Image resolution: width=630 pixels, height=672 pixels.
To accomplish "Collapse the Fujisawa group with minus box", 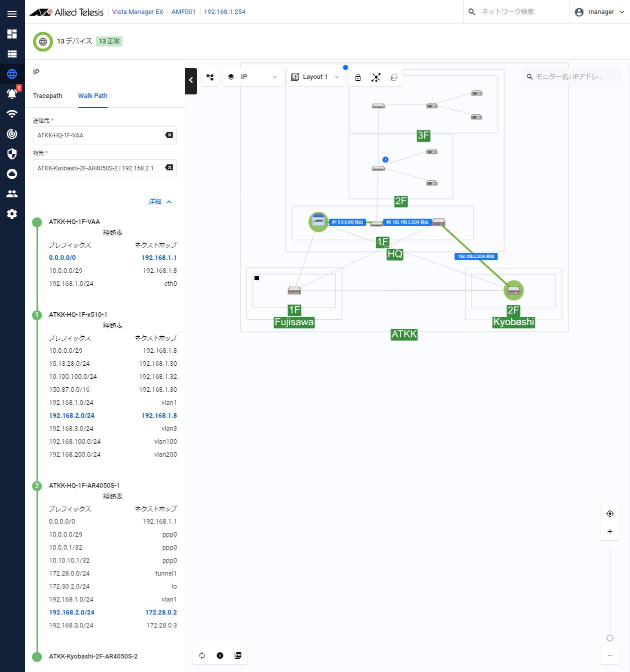I will pyautogui.click(x=256, y=278).
